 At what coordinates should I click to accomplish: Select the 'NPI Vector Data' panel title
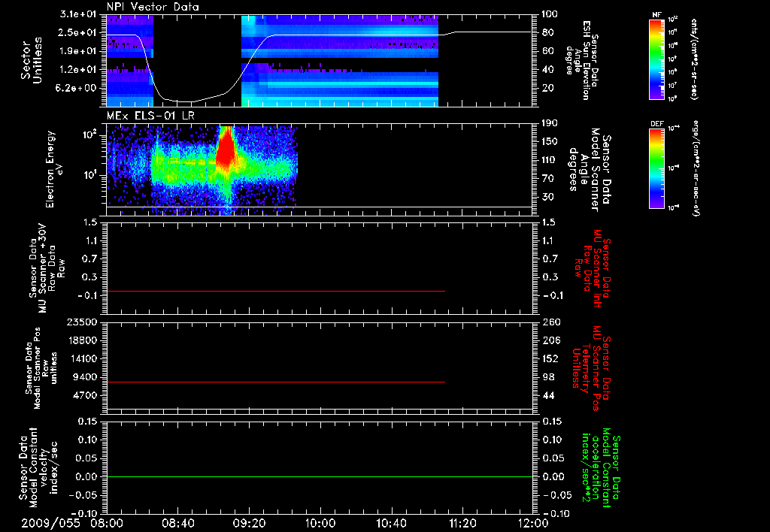click(153, 7)
